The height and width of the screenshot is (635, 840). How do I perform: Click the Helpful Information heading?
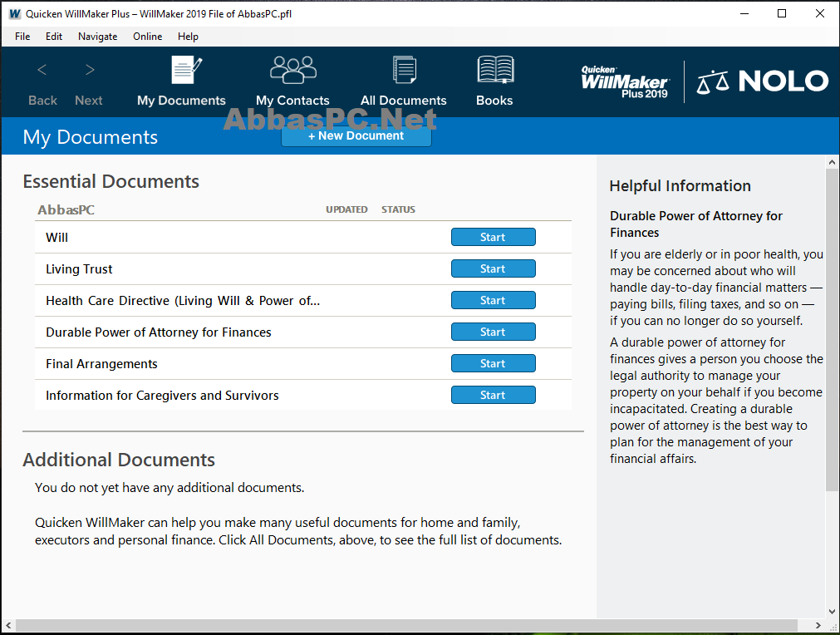tap(680, 186)
